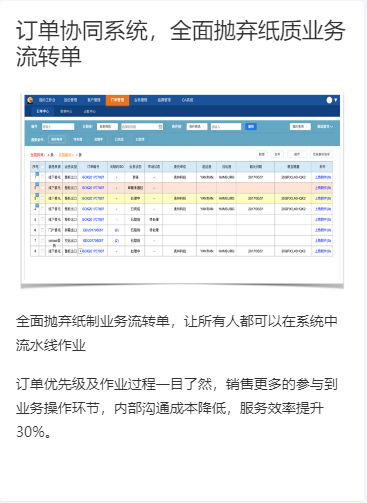Screen dimensions: 367x503
Task: Tick the select-all checkbox in the table header
Action: 42,167
